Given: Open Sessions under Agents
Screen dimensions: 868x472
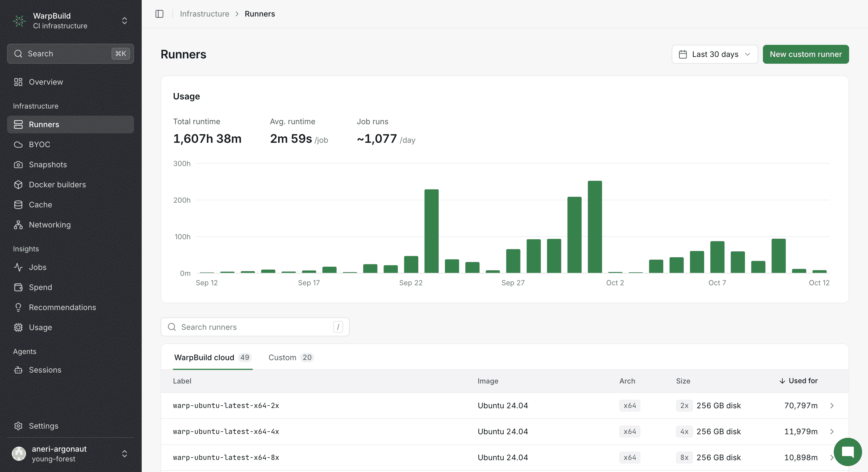Looking at the screenshot, I should coord(71,370).
